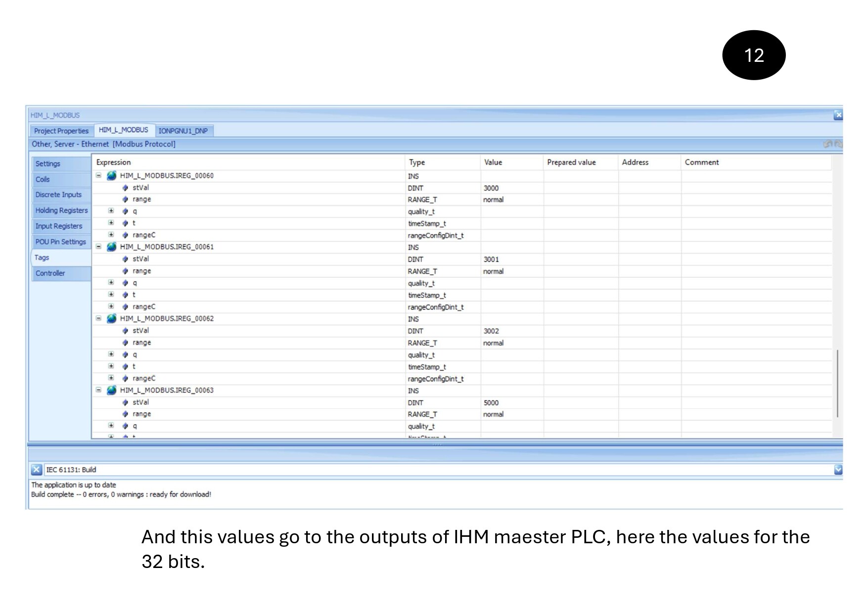The height and width of the screenshot is (614, 868).
Task: Click the IEC 61131 Build panel close icon
Action: click(x=37, y=470)
